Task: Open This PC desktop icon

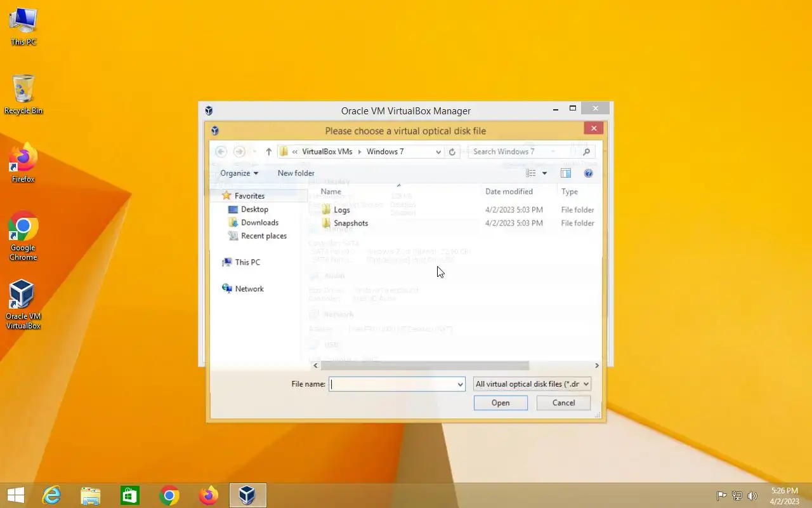Action: tap(23, 27)
